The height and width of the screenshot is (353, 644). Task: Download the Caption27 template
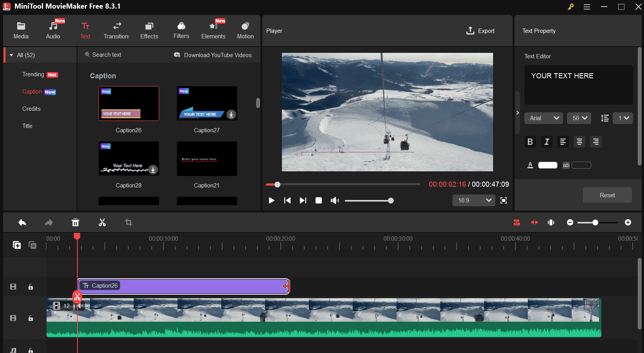(231, 114)
